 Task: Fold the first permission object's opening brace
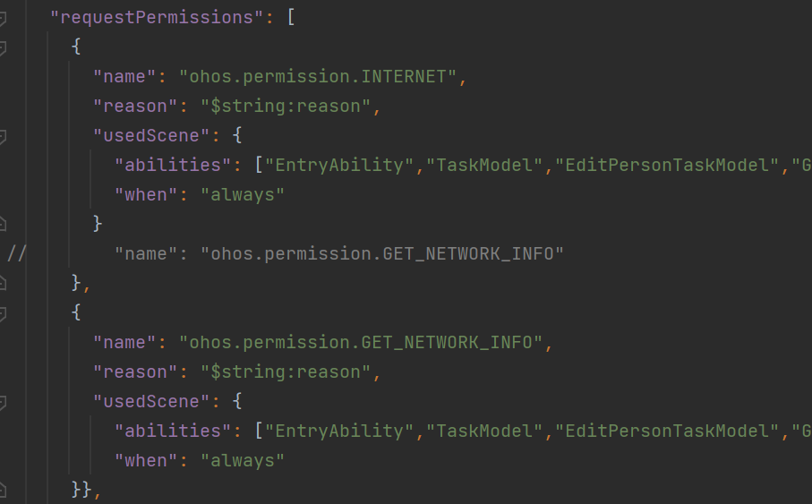tap(4, 47)
